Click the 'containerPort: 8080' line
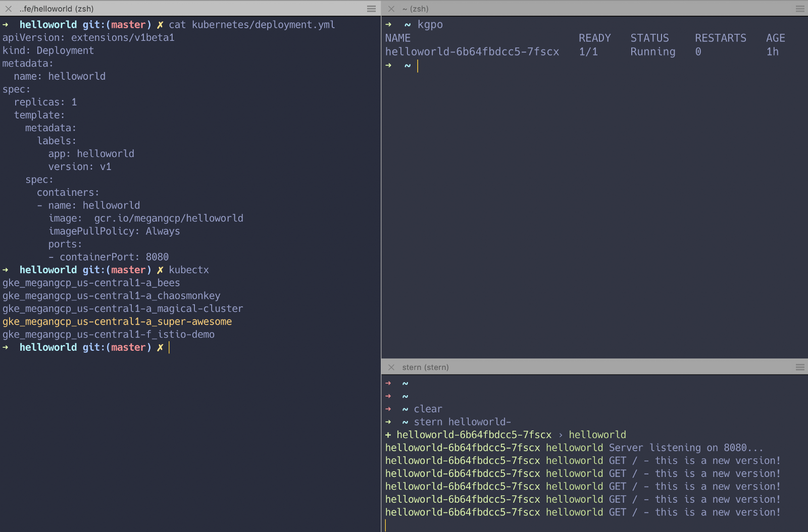Viewport: 808px width, 532px height. tap(109, 257)
